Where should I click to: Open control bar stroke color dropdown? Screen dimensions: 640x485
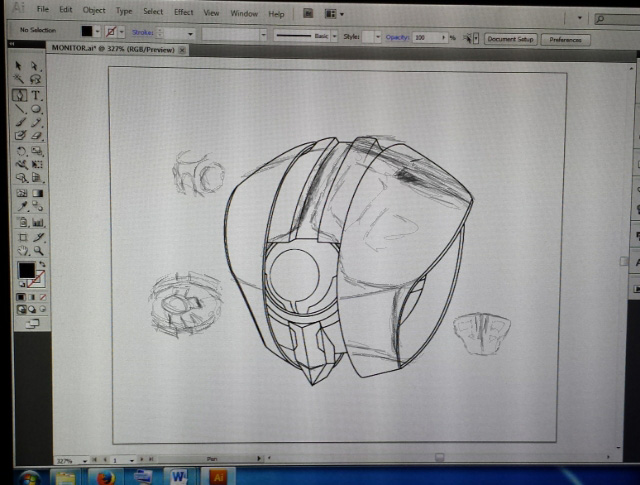[x=122, y=32]
